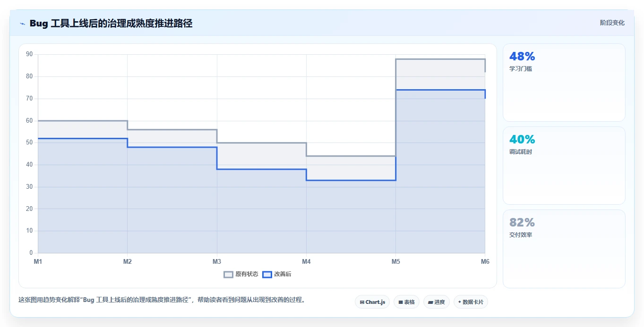This screenshot has height=327, width=644.
Task: Click the 40% value text
Action: tap(522, 140)
